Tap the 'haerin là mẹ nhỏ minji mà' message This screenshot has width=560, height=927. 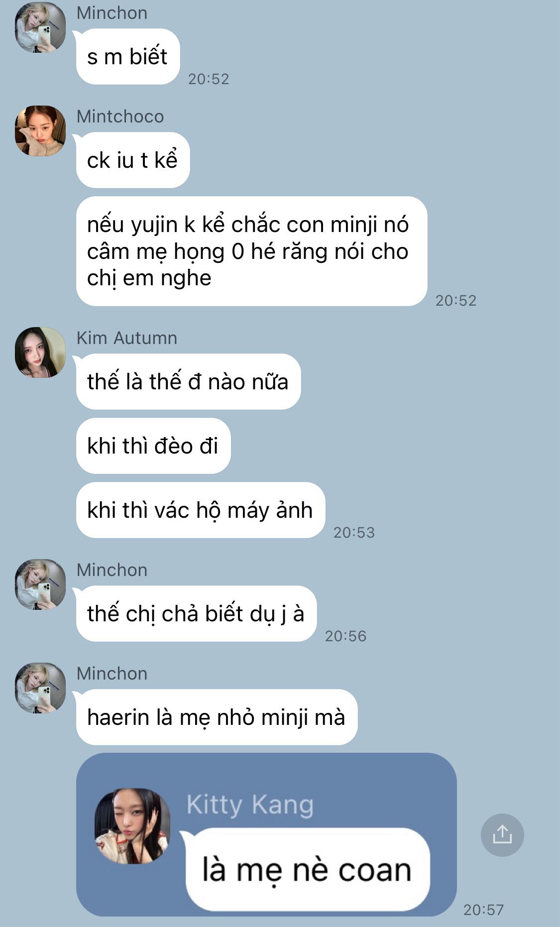[x=217, y=717]
